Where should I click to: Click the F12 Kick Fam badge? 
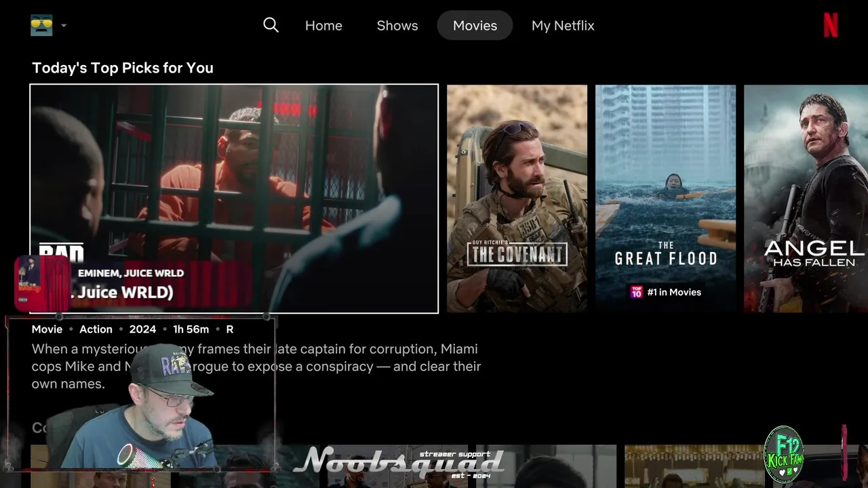click(784, 454)
